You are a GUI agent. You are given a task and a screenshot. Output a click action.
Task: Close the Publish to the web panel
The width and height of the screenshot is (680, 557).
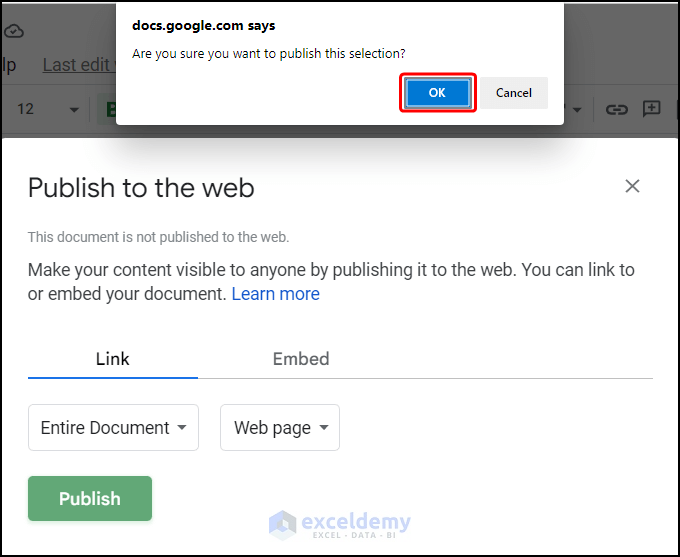632,186
